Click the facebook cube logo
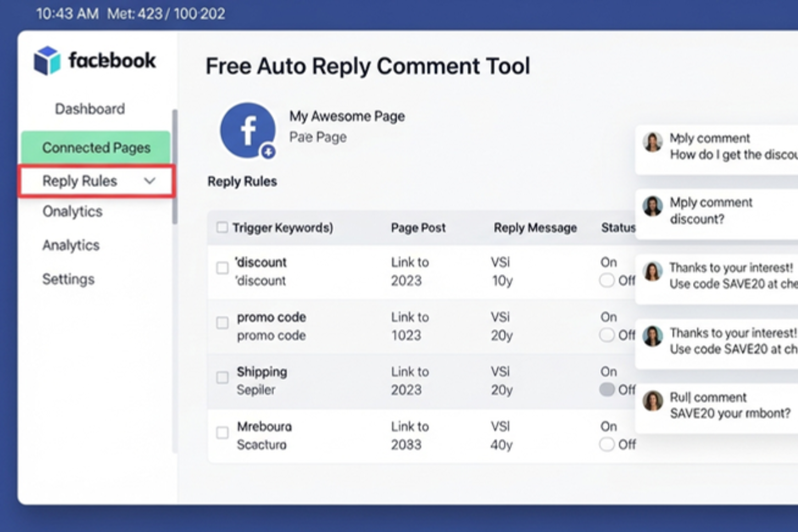798x532 pixels. pos(47,61)
